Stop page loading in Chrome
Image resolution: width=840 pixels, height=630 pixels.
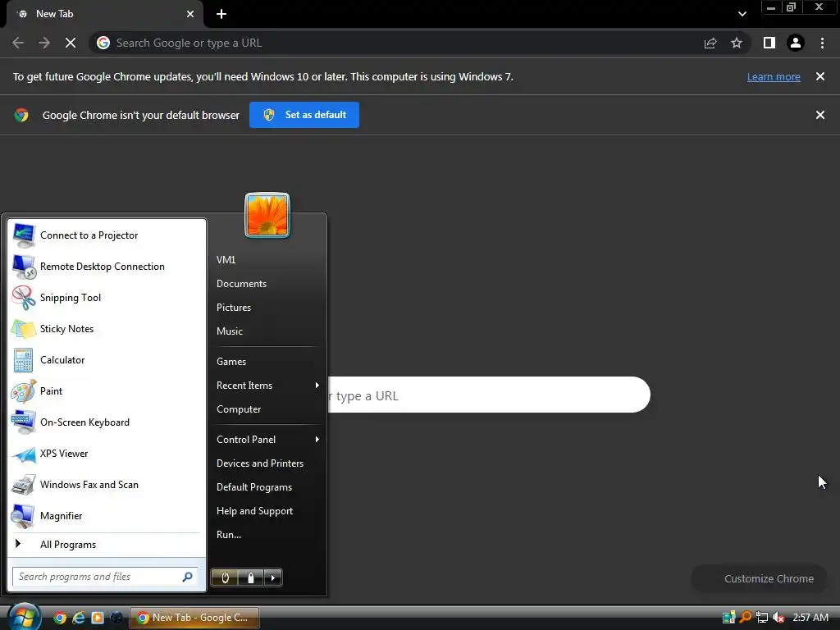tap(71, 43)
